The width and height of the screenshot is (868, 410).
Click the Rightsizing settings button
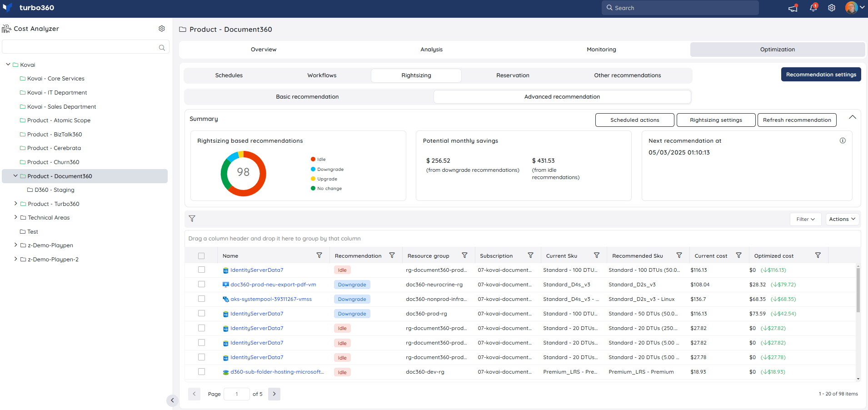716,120
